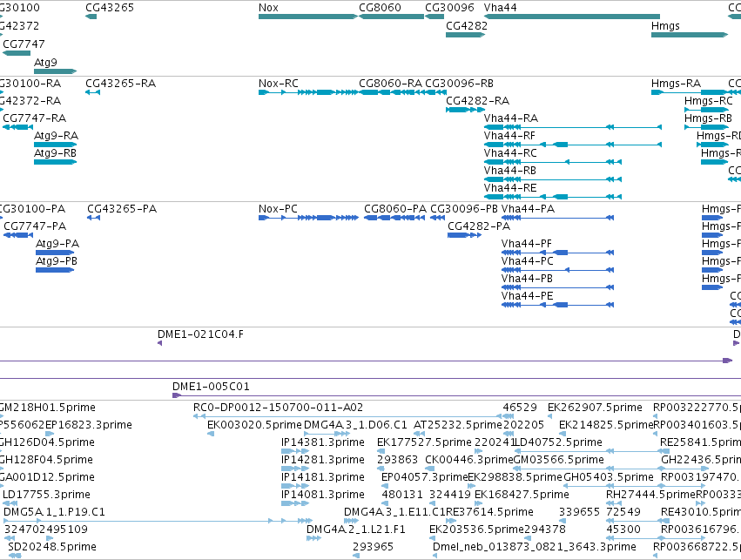
Task: Click the IP14081.3prime EST label
Action: coord(323,495)
